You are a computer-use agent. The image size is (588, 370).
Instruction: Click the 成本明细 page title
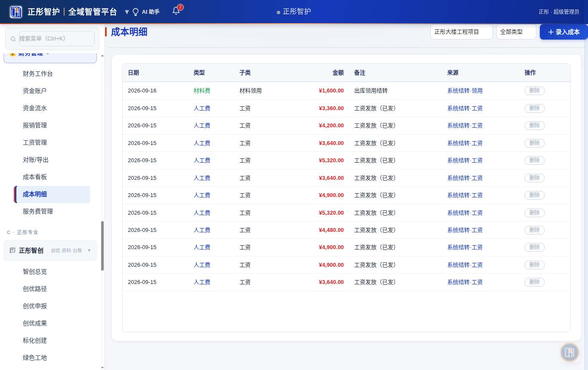pos(129,32)
